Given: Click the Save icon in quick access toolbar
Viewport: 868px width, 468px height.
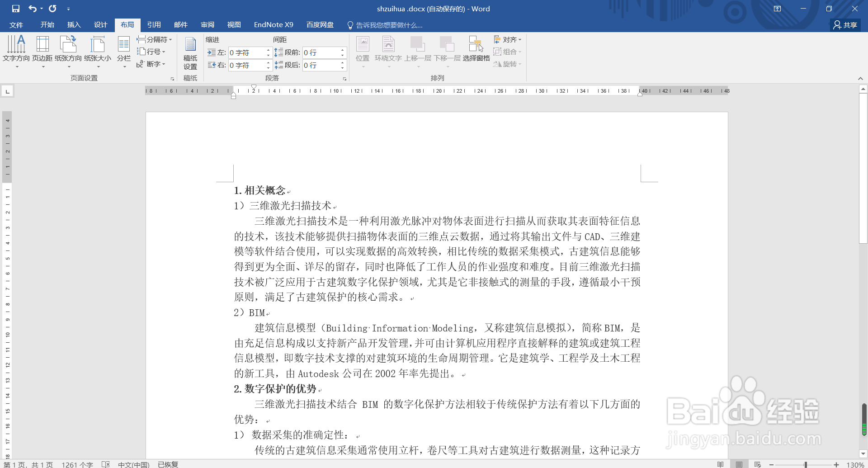Looking at the screenshot, I should click(16, 9).
